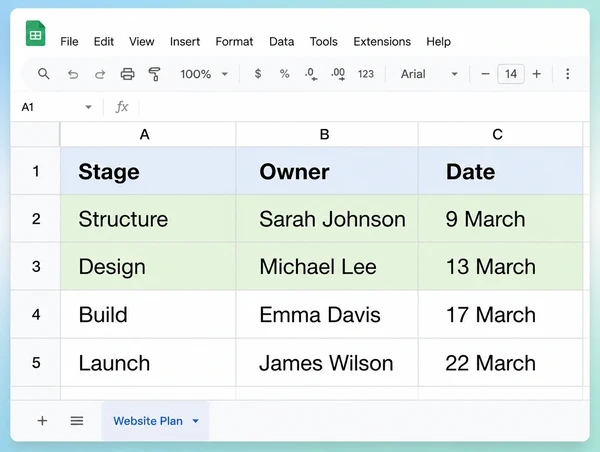Increase font size with plus button
Screen dimensions: 600x452
click(x=536, y=74)
